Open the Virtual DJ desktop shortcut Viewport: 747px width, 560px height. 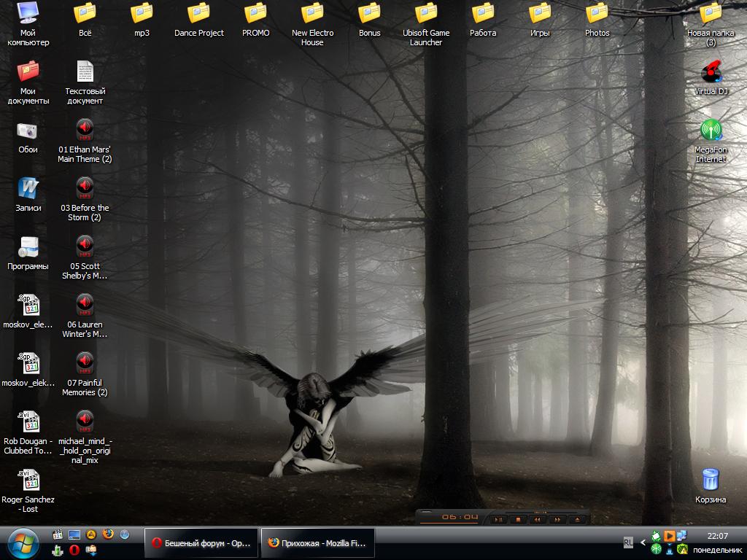click(711, 74)
